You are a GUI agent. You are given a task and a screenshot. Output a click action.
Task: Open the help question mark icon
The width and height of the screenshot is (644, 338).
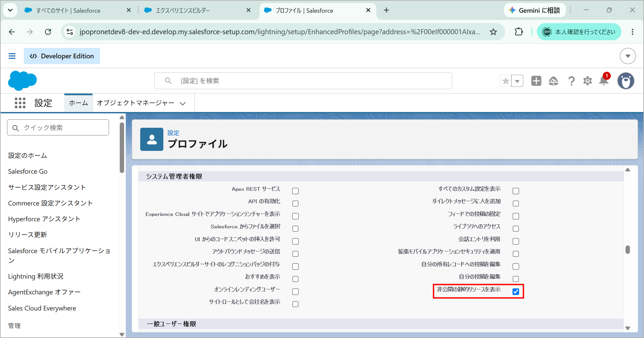(571, 81)
